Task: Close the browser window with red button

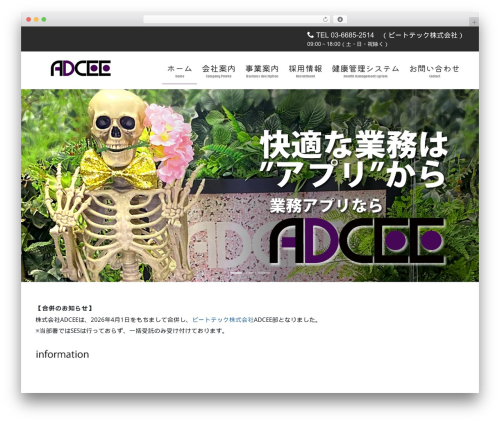Action: (29, 19)
